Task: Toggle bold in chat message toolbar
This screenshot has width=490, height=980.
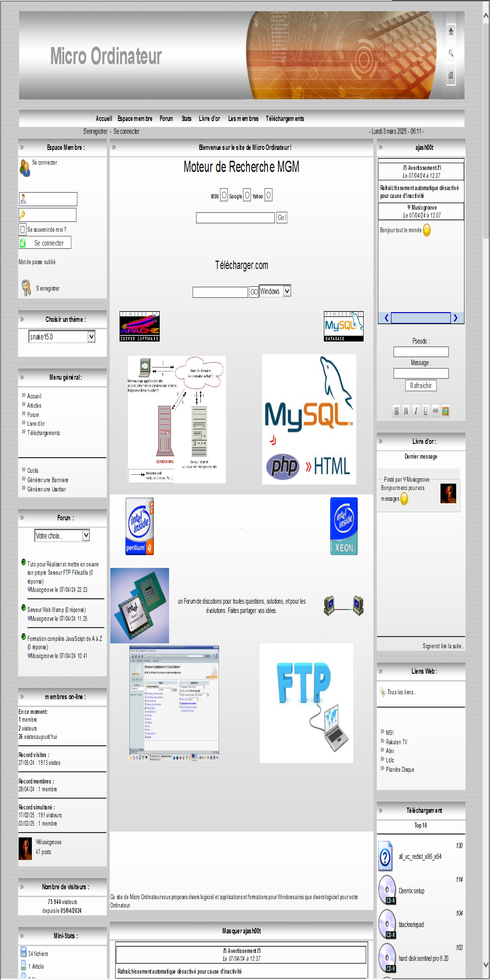Action: click(406, 411)
